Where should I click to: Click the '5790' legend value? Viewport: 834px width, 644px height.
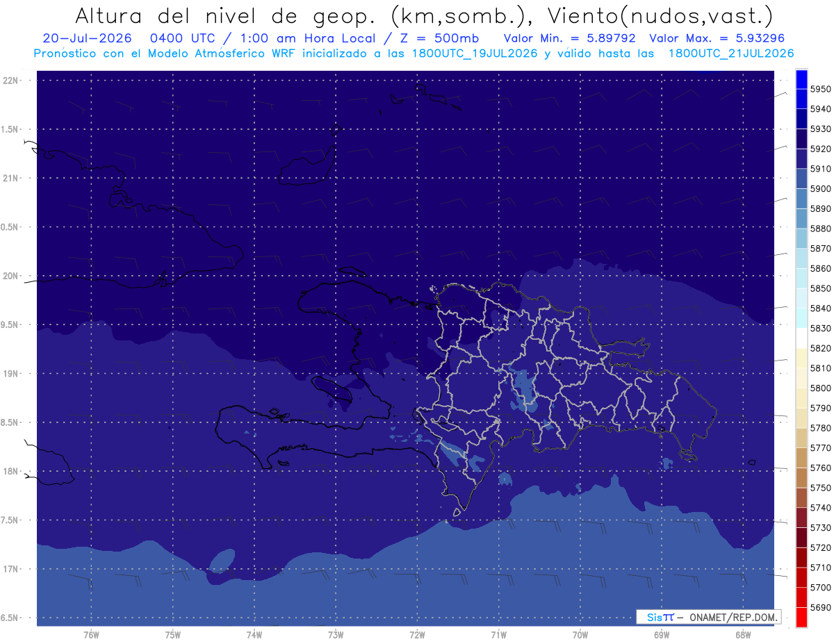tap(821, 408)
